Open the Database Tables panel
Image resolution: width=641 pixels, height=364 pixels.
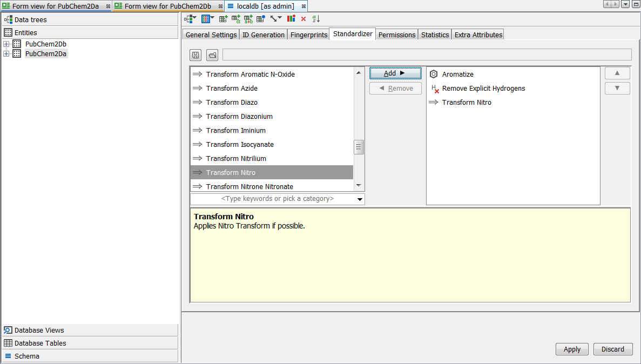(41, 343)
